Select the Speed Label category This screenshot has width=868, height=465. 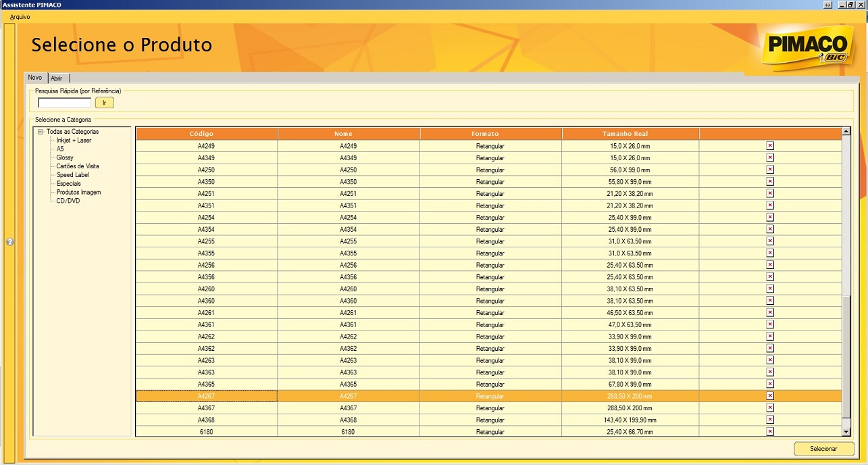[73, 175]
